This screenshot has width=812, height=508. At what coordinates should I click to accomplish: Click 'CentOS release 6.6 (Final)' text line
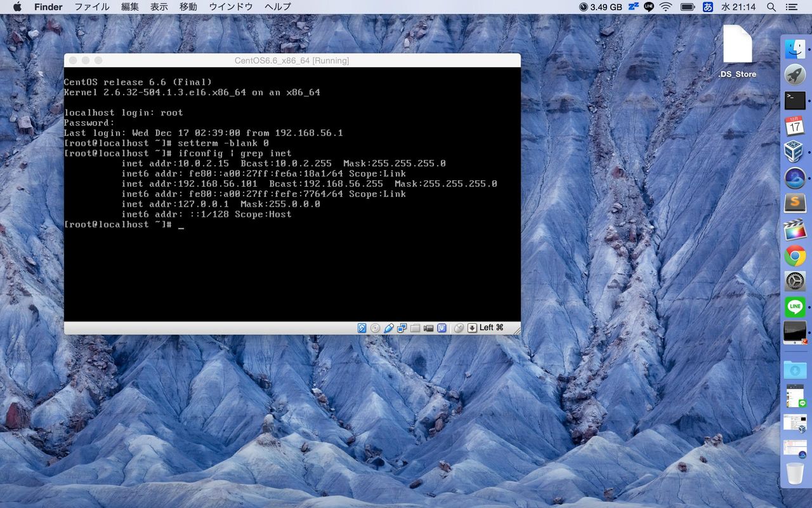click(138, 82)
